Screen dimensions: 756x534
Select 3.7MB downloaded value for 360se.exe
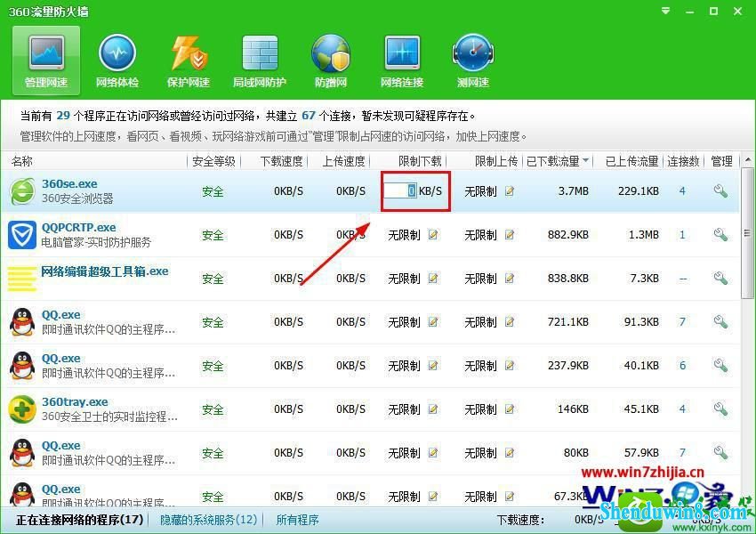pos(574,191)
